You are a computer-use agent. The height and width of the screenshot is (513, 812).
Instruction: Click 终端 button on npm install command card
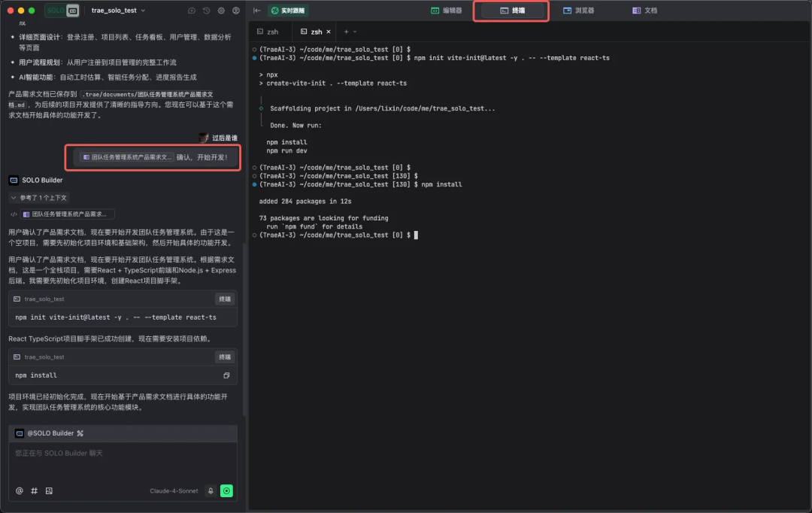coord(225,357)
